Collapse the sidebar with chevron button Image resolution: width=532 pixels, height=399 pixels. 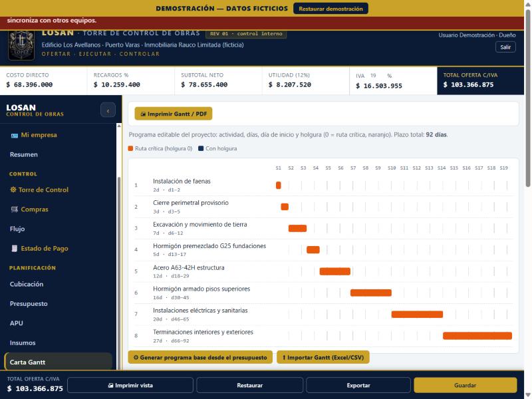point(108,110)
